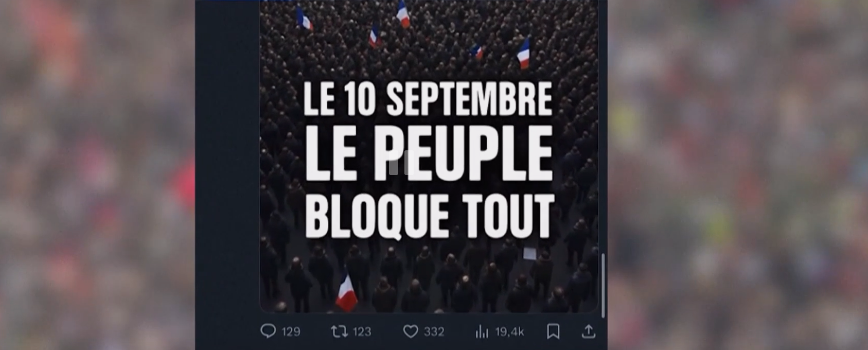View the 123 reposts count
This screenshot has height=350, width=868.
(x=362, y=331)
